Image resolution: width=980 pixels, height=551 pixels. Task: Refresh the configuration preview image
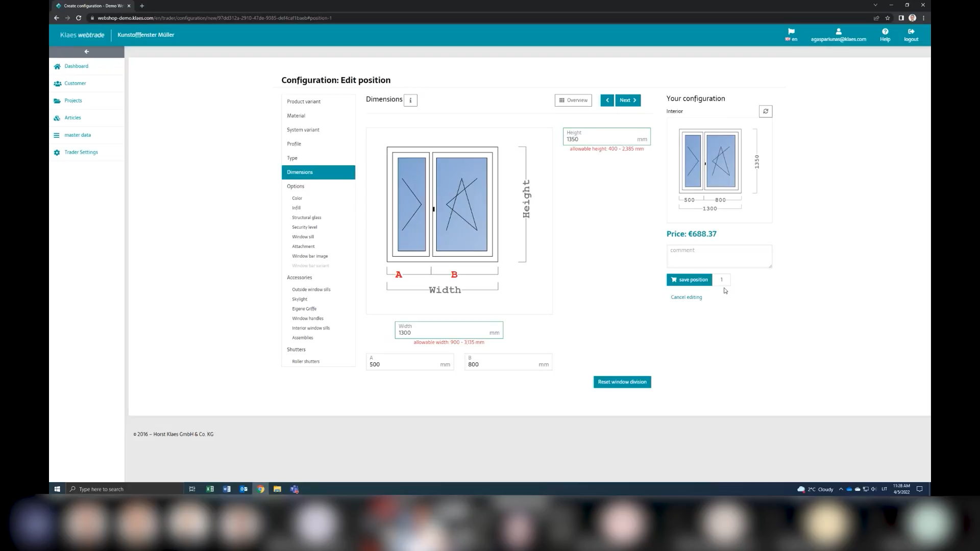[765, 111]
